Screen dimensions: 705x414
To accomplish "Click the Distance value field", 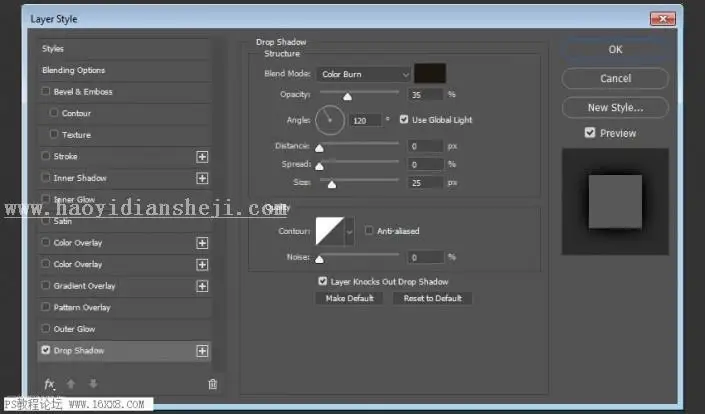I will tap(425, 146).
